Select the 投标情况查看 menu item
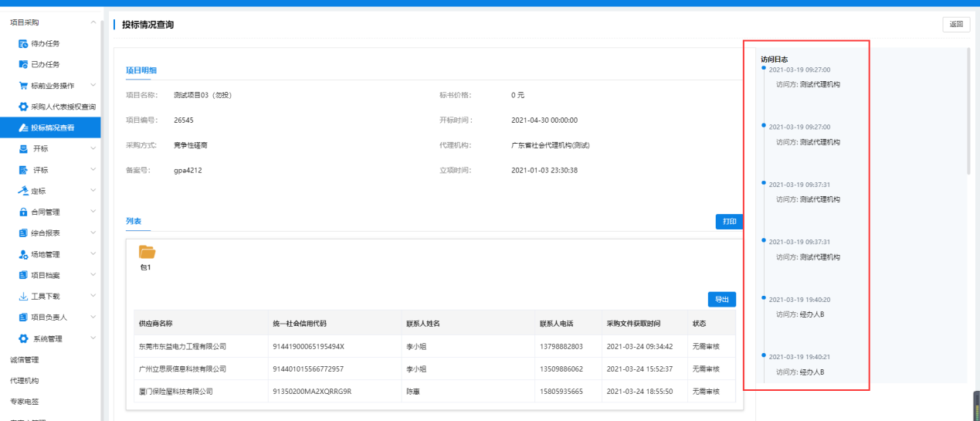This screenshot has height=421, width=980. [53, 127]
